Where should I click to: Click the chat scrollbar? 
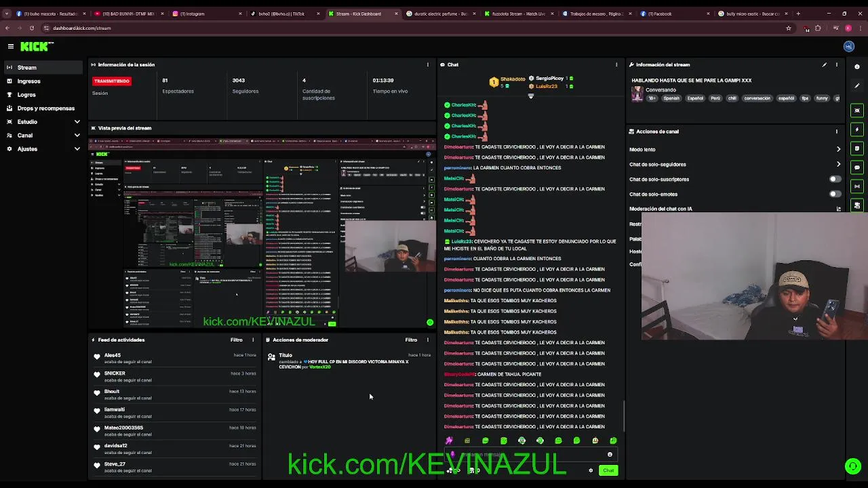click(x=623, y=415)
